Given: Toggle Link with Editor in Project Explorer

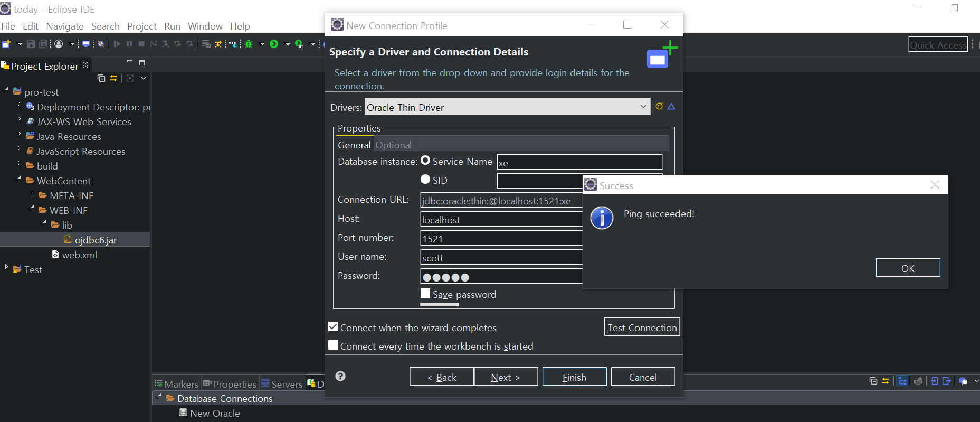Looking at the screenshot, I should [x=113, y=78].
